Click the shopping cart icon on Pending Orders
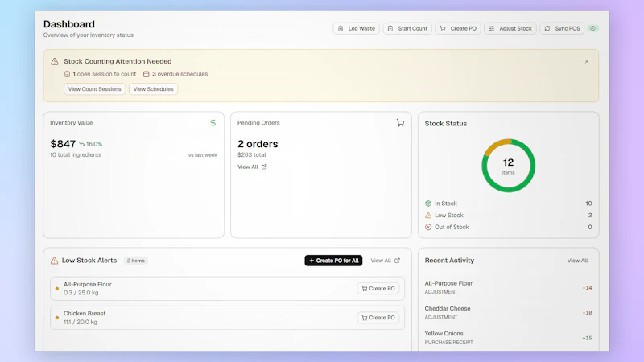 (x=400, y=123)
